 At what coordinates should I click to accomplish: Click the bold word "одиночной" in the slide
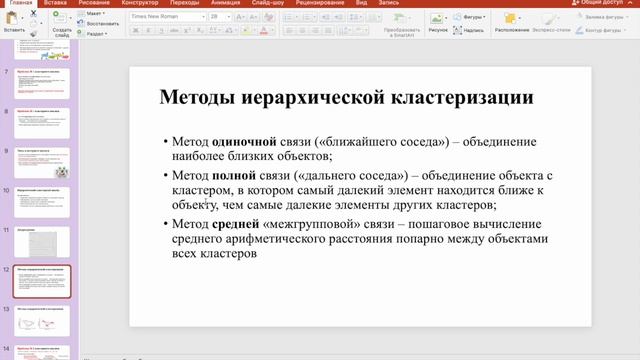244,142
